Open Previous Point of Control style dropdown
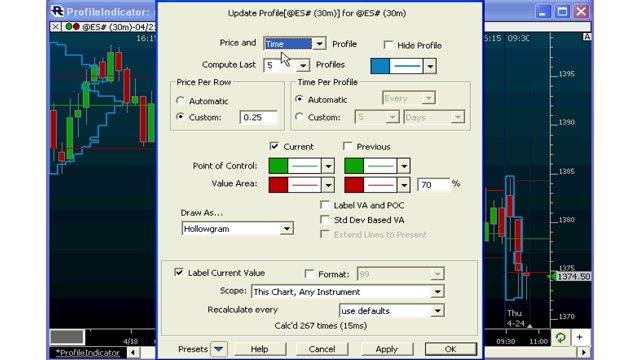The height and width of the screenshot is (360, 640). (404, 166)
